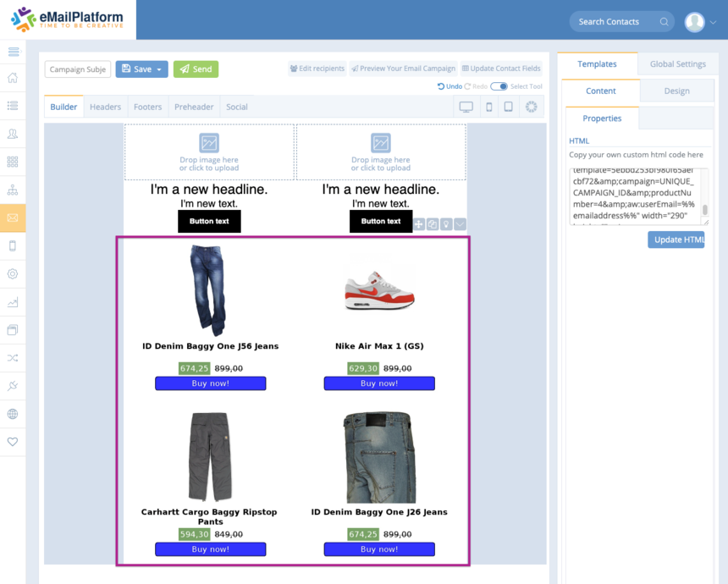Viewport: 728px width, 584px height.
Task: Switch to mobile phone preview
Action: click(x=489, y=107)
